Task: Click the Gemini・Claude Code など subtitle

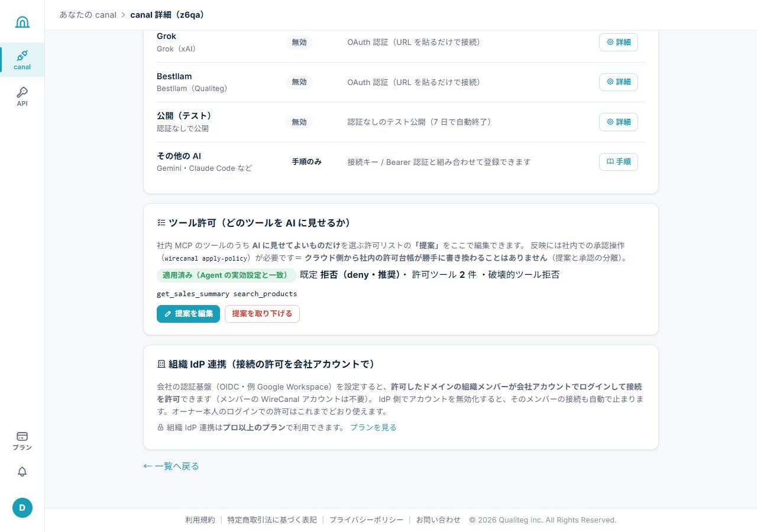Action: [x=204, y=168]
